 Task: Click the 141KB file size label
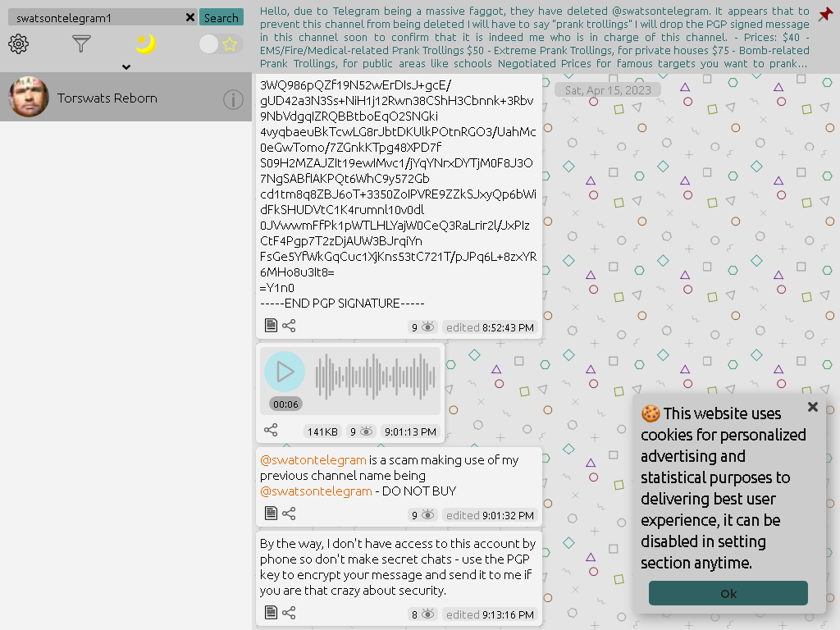[x=322, y=431]
